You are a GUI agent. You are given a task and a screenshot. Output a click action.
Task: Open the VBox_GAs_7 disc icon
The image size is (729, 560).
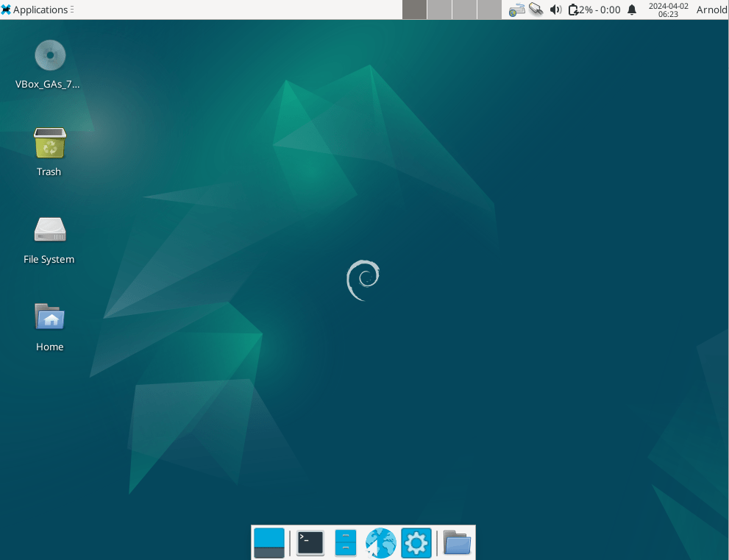(49, 55)
